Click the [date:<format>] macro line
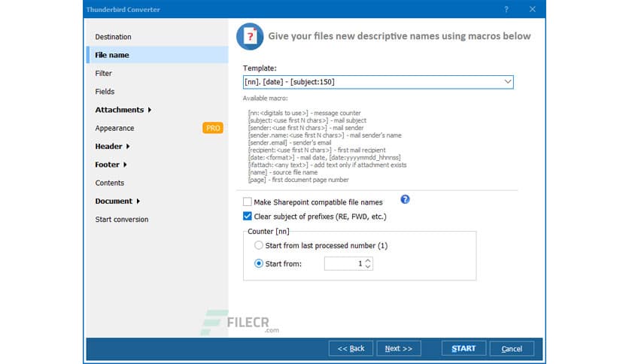The width and height of the screenshot is (629, 364). click(x=324, y=157)
